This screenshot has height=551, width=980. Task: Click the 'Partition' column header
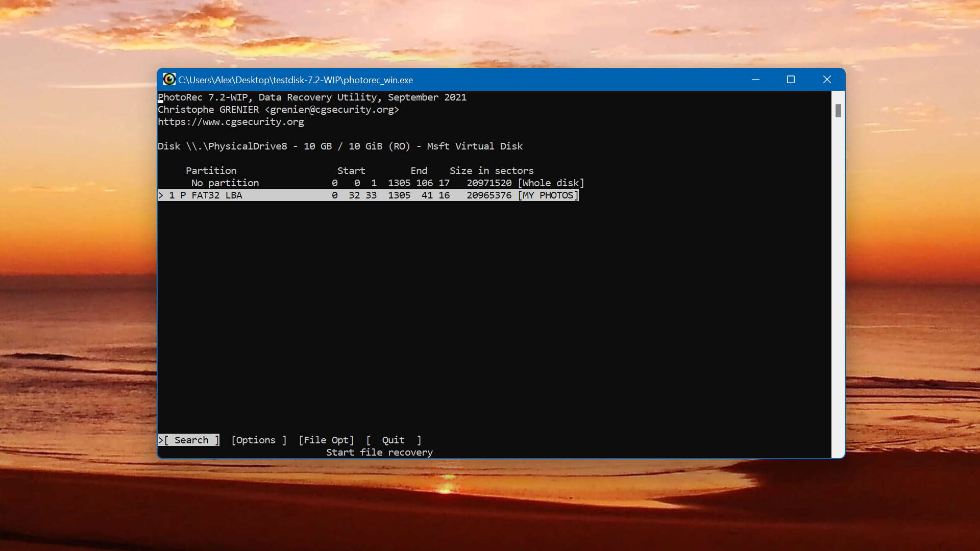211,171
